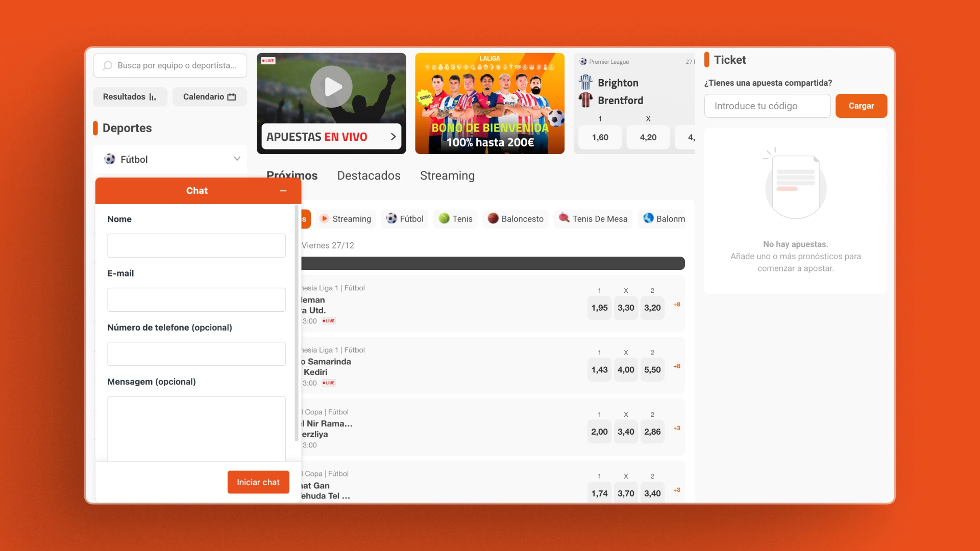The height and width of the screenshot is (551, 980).
Task: Switch to the Streaming tab
Action: point(447,176)
